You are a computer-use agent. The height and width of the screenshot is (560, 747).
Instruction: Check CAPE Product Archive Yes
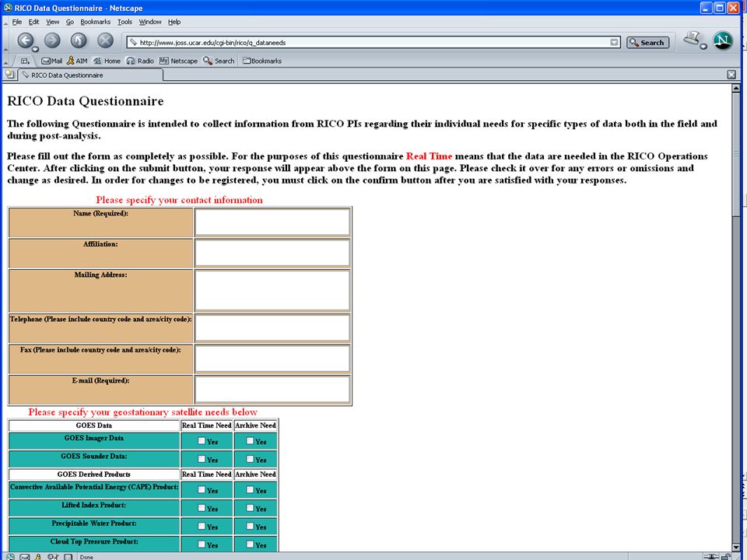click(x=250, y=489)
